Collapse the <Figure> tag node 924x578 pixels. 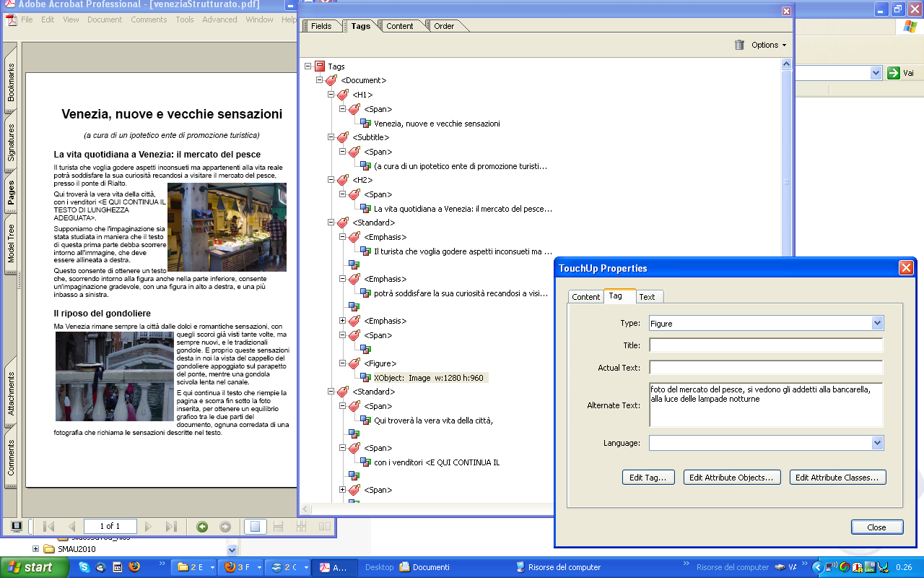point(343,363)
